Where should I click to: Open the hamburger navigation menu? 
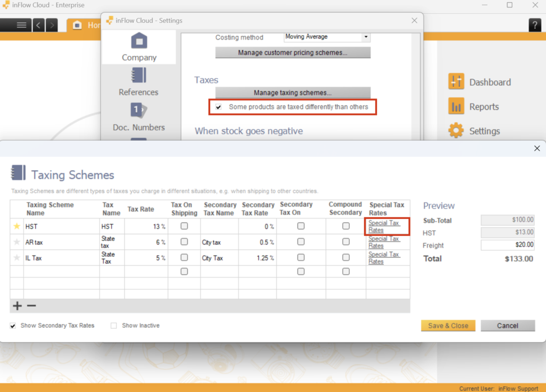[x=21, y=24]
